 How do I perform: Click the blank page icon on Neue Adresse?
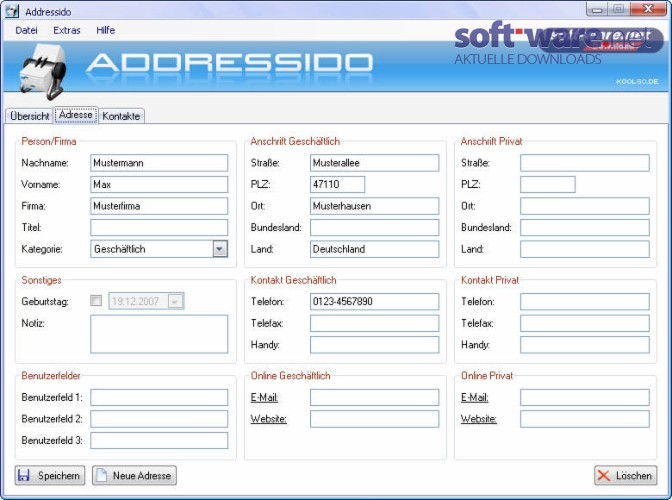click(102, 475)
